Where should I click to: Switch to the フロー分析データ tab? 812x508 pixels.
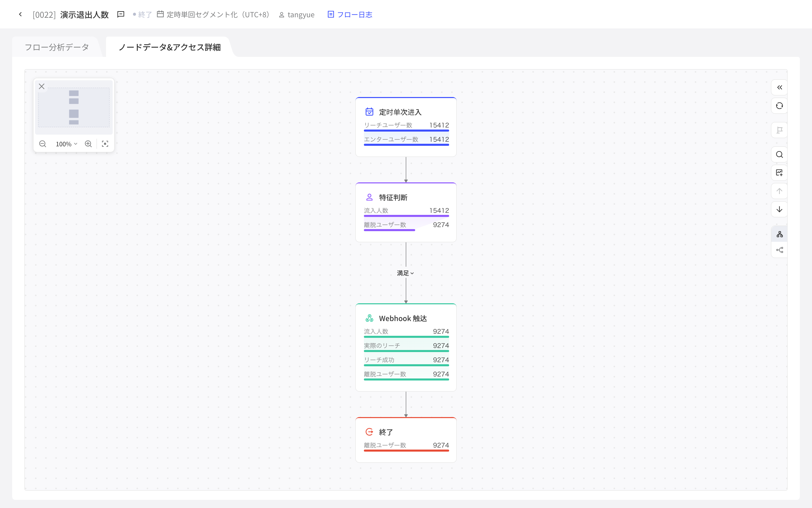[x=57, y=47]
